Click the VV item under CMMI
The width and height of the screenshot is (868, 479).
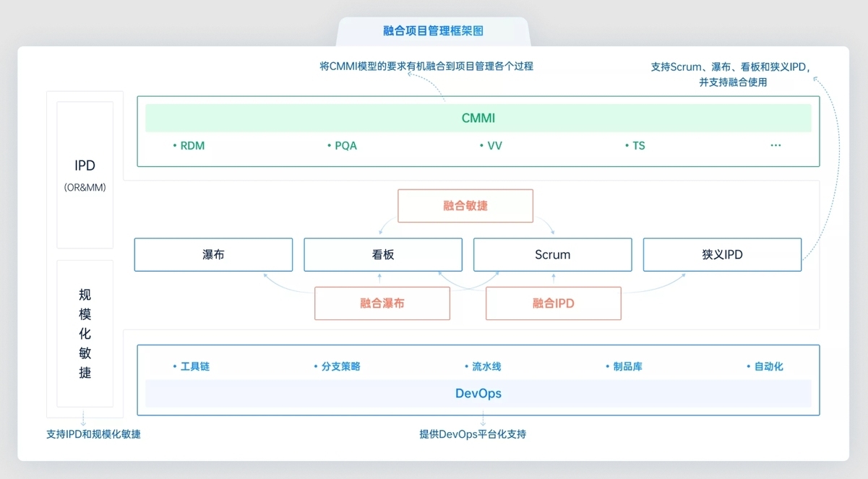(491, 146)
